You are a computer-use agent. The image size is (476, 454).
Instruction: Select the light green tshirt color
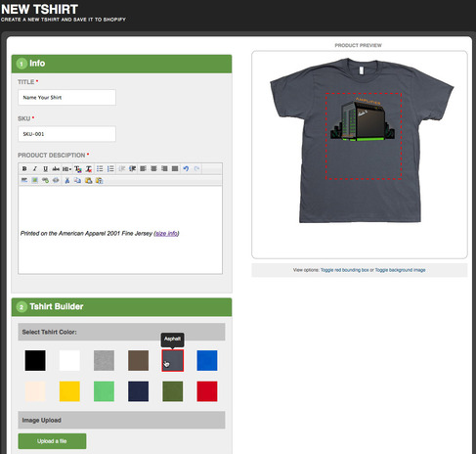(x=104, y=391)
